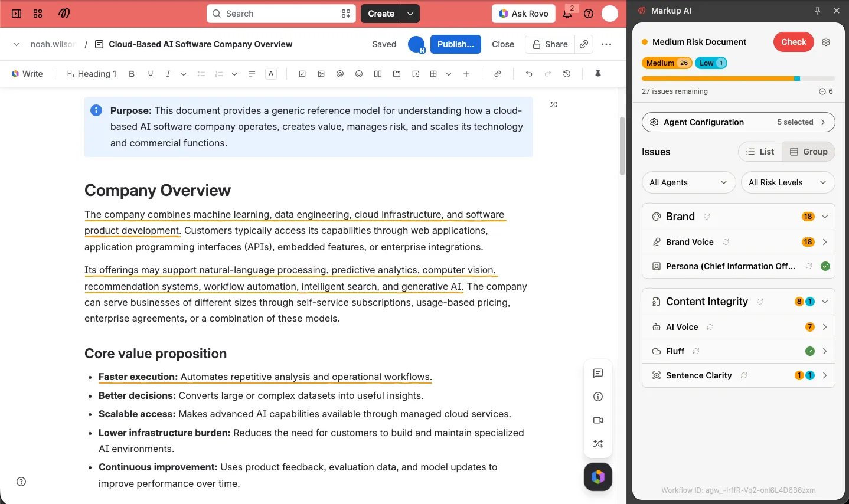This screenshot has height=504, width=849.
Task: Click the red Check button
Action: coord(794,42)
